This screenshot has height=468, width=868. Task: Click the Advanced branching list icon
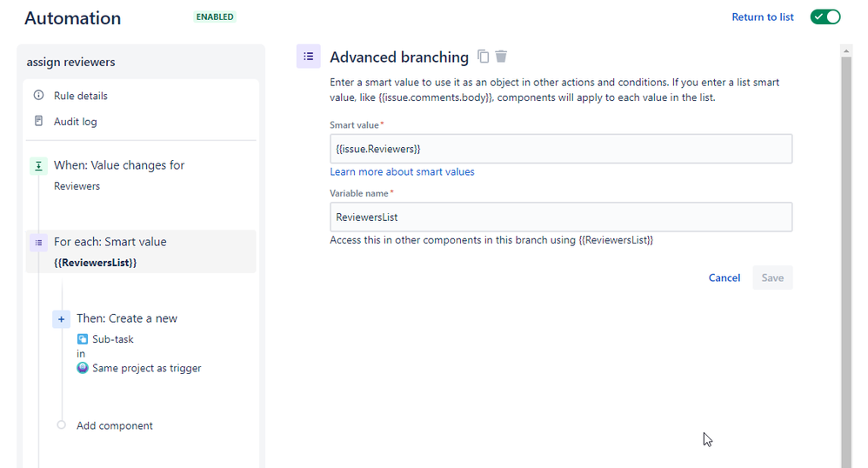(x=309, y=57)
